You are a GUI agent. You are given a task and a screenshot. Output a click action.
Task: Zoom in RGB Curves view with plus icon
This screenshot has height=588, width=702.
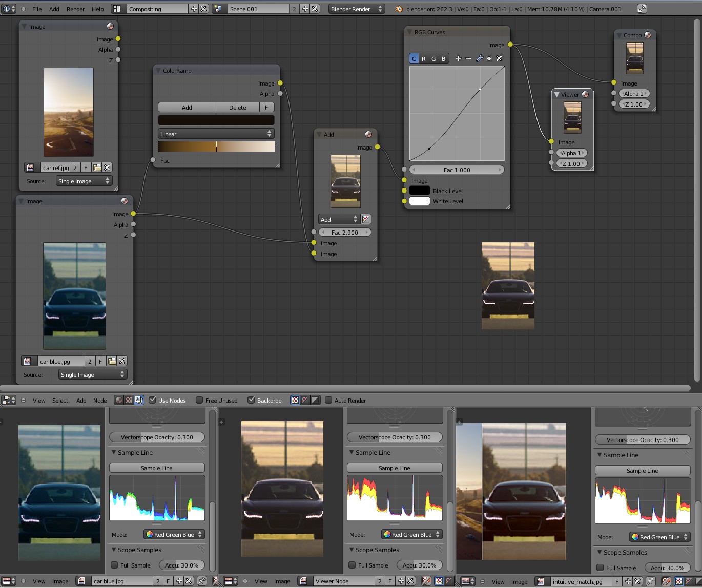point(459,58)
